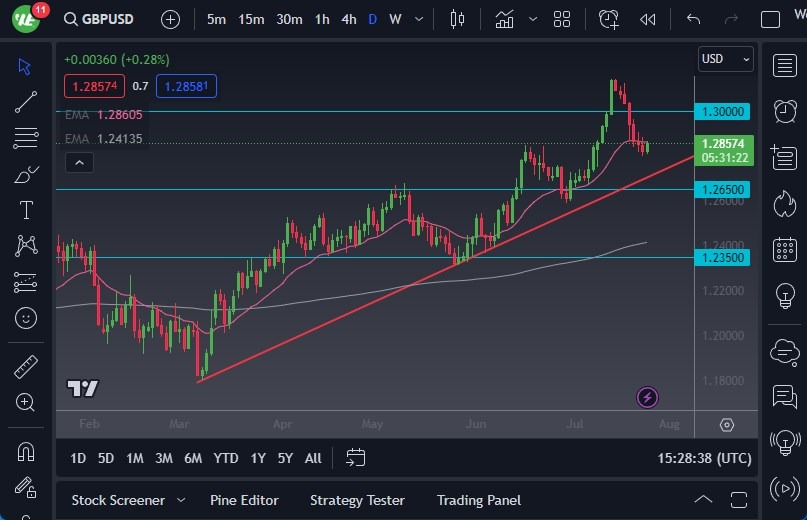The image size is (807, 520).
Task: Pick the text annotation tool
Action: [26, 210]
